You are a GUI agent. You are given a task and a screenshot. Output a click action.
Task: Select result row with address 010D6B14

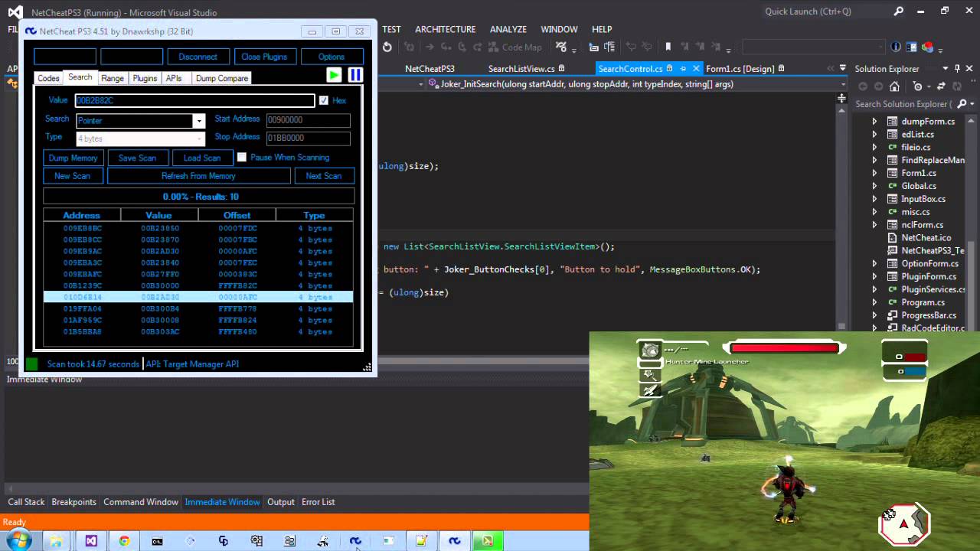tap(198, 297)
